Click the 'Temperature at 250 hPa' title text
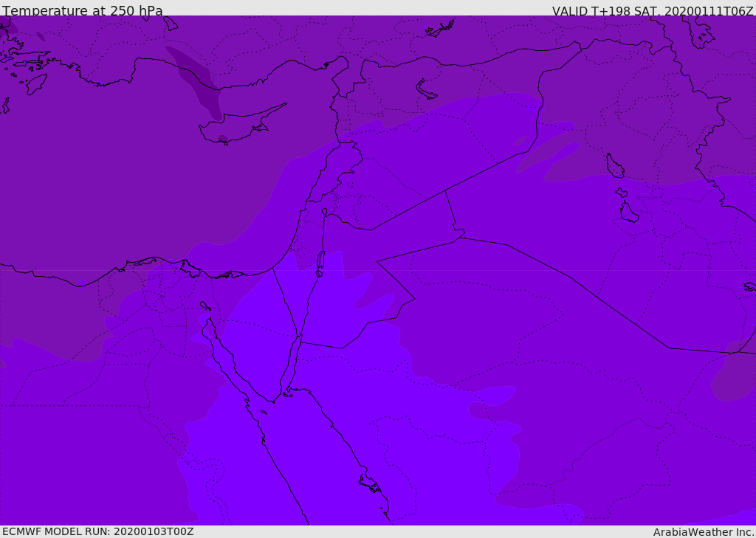This screenshot has height=538, width=756. [x=83, y=10]
